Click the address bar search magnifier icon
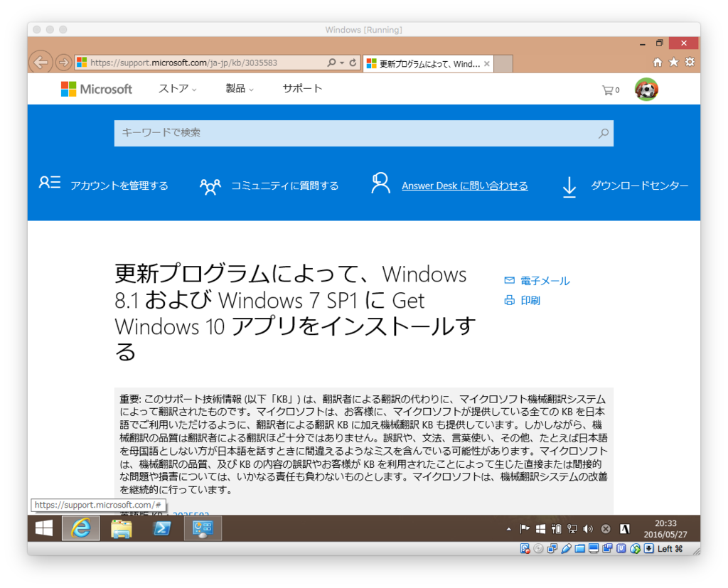 [x=331, y=63]
